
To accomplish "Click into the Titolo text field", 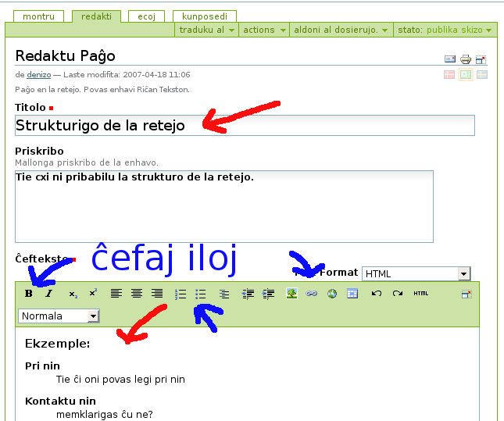I will pyautogui.click(x=245, y=125).
